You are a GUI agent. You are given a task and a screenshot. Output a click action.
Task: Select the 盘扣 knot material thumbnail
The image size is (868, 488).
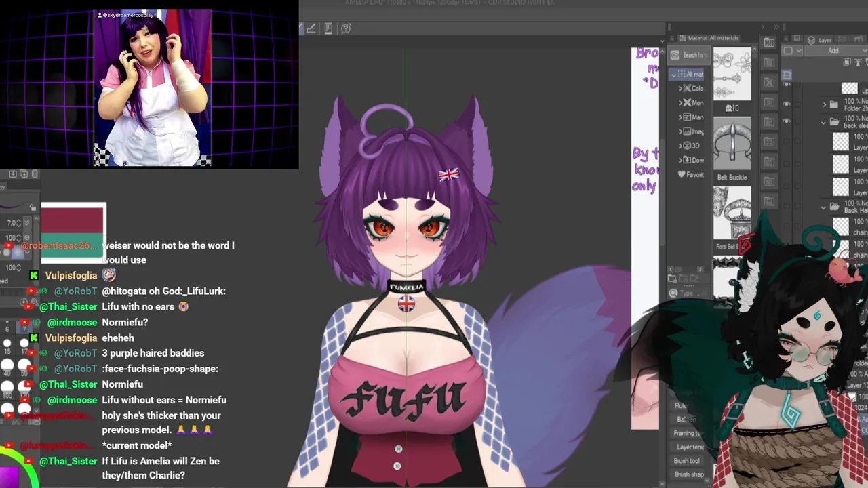[732, 75]
